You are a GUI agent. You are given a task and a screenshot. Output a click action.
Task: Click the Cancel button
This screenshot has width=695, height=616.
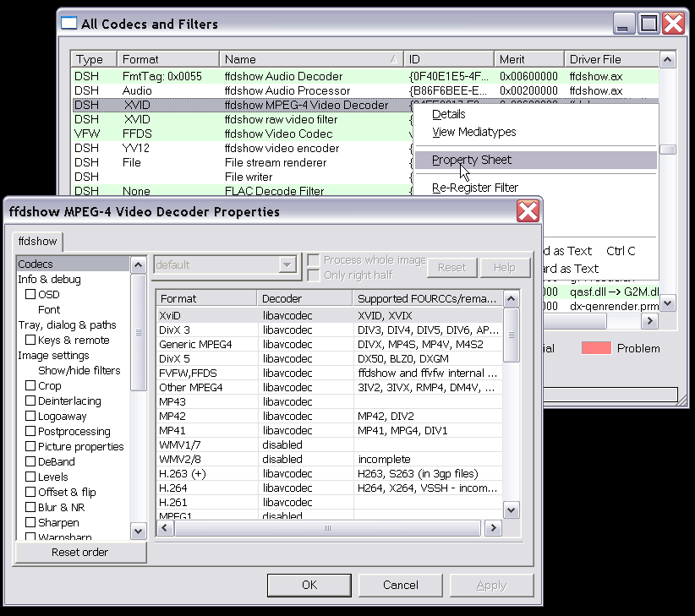(400, 585)
